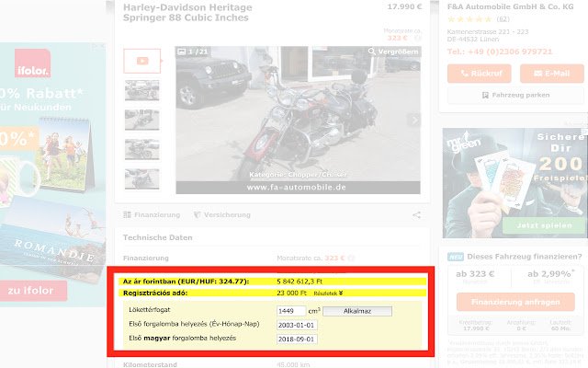Click the 5 842 612,3 Ft price value
Screen dimensions: 588x368
tap(300, 282)
